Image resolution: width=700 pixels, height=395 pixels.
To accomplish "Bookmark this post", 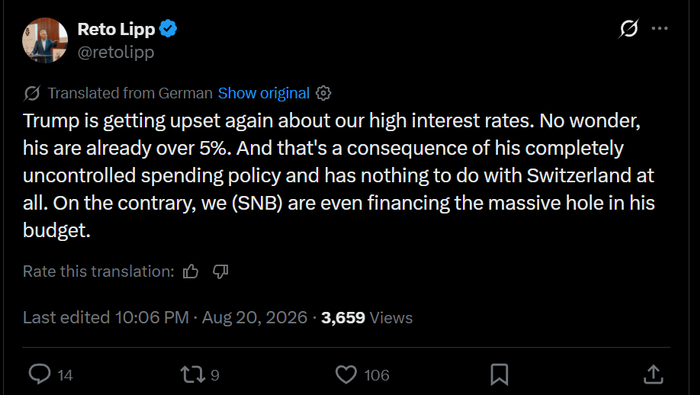I will [x=499, y=374].
